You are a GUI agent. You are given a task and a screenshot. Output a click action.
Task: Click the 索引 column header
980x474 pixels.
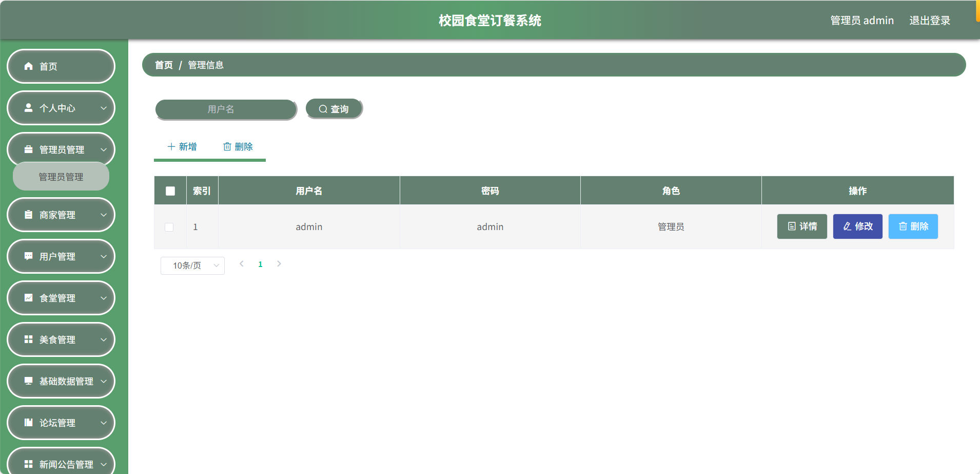tap(202, 191)
